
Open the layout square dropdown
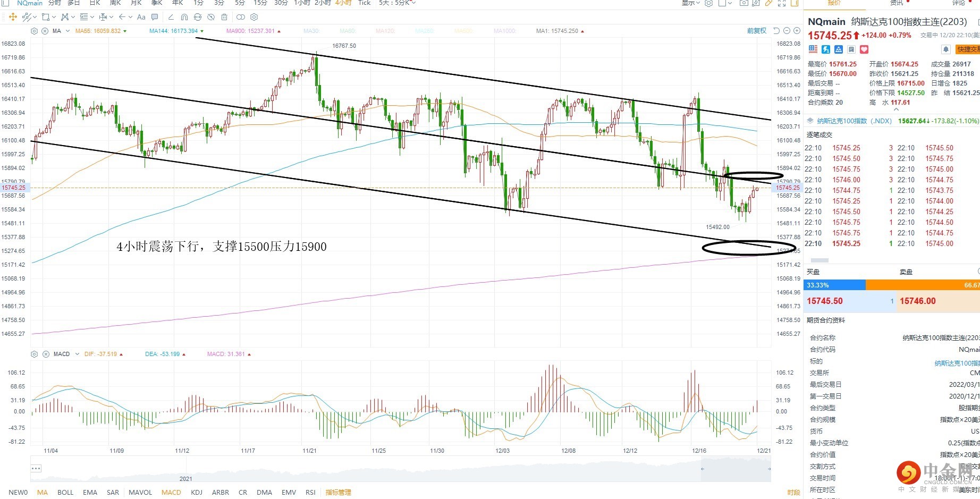(725, 3)
